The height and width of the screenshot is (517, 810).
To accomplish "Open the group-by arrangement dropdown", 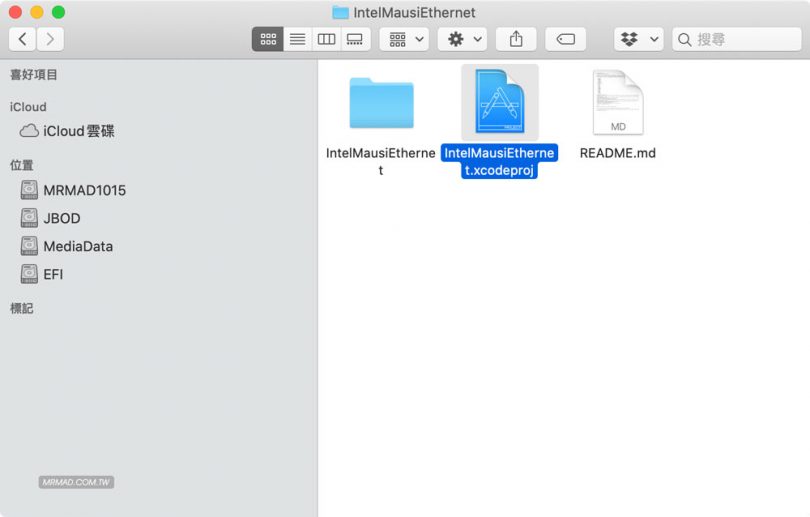I will [x=406, y=39].
